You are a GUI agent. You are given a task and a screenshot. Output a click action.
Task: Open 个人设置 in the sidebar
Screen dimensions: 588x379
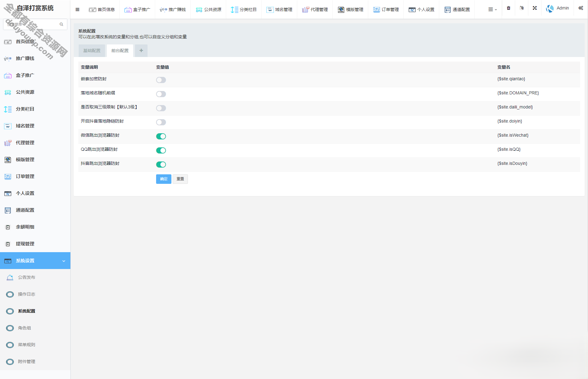point(35,193)
